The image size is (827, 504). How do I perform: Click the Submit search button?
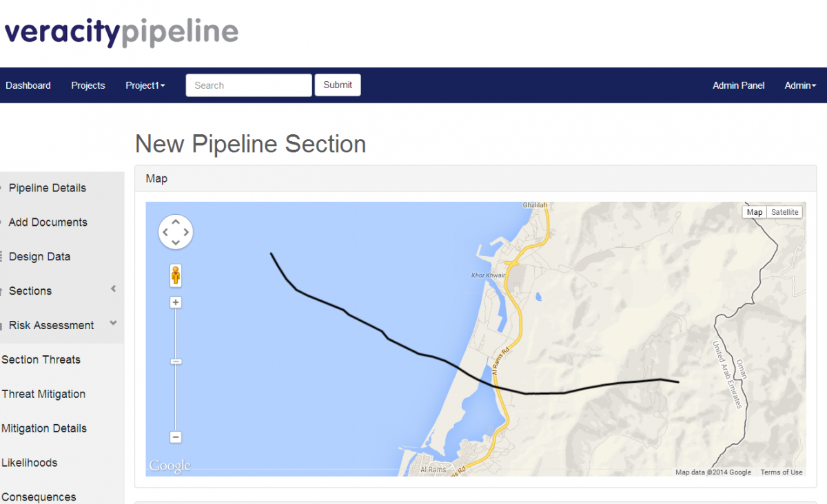point(337,85)
